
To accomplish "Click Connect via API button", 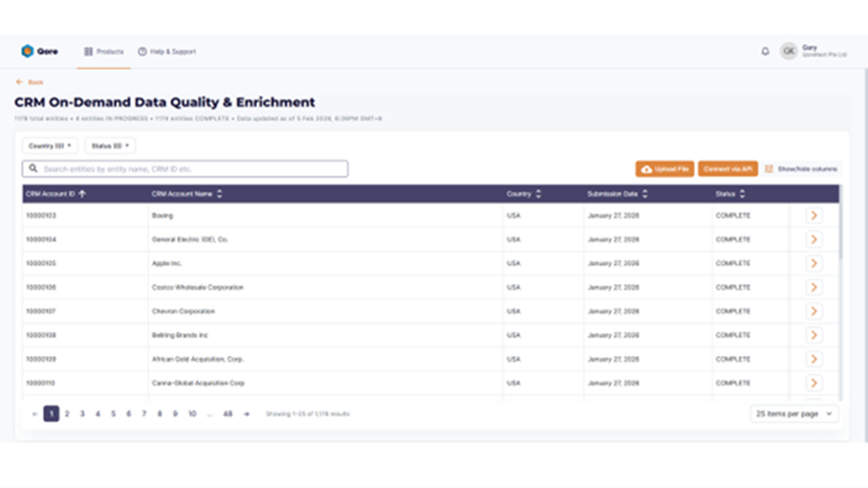I will click(x=728, y=169).
